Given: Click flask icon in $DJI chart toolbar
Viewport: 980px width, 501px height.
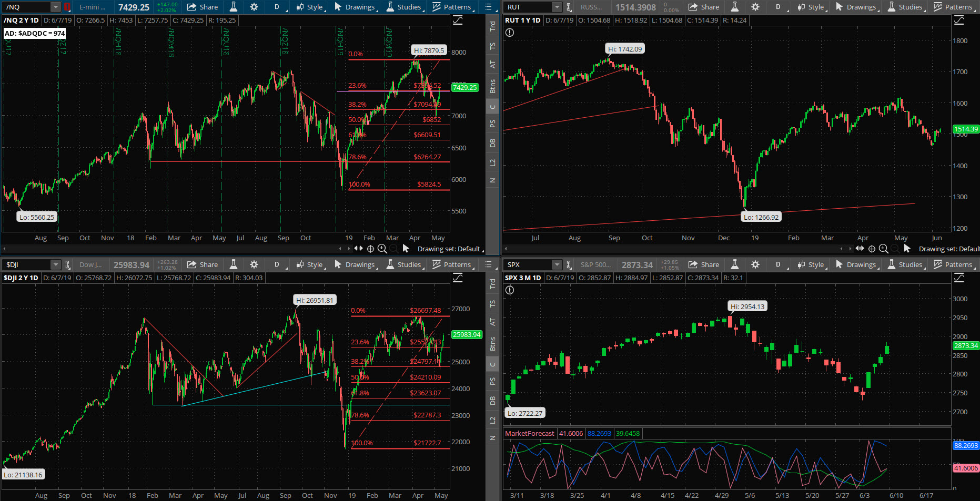Looking at the screenshot, I should coord(234,264).
